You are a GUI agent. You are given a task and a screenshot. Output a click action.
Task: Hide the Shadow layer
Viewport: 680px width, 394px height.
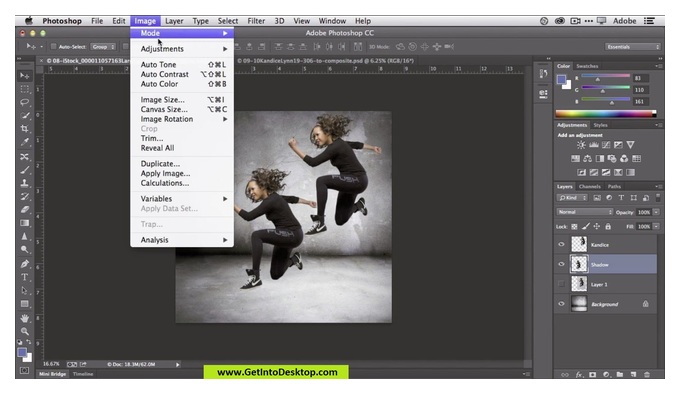561,264
